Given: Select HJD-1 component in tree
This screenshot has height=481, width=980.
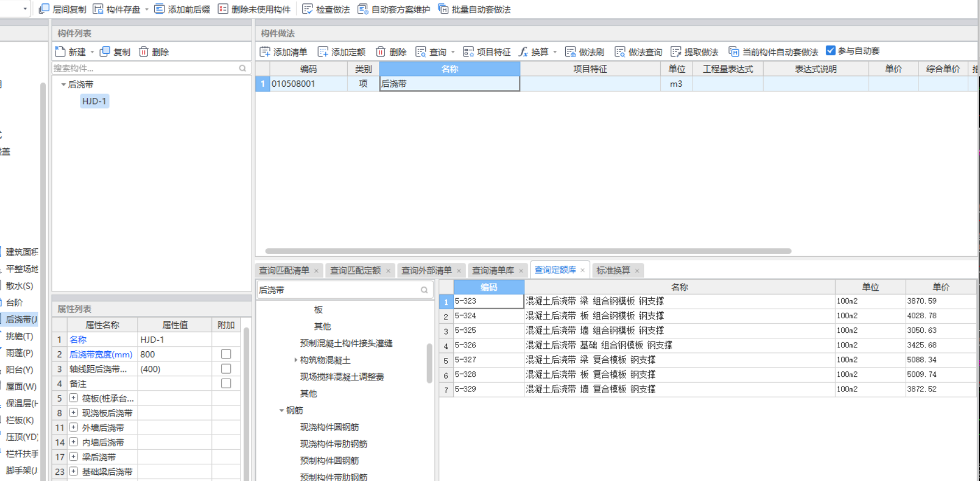Looking at the screenshot, I should (x=94, y=101).
